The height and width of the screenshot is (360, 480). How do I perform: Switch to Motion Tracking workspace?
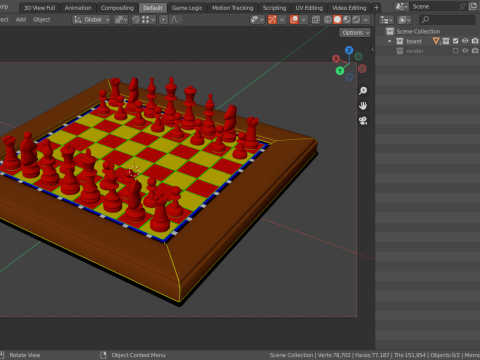(232, 8)
